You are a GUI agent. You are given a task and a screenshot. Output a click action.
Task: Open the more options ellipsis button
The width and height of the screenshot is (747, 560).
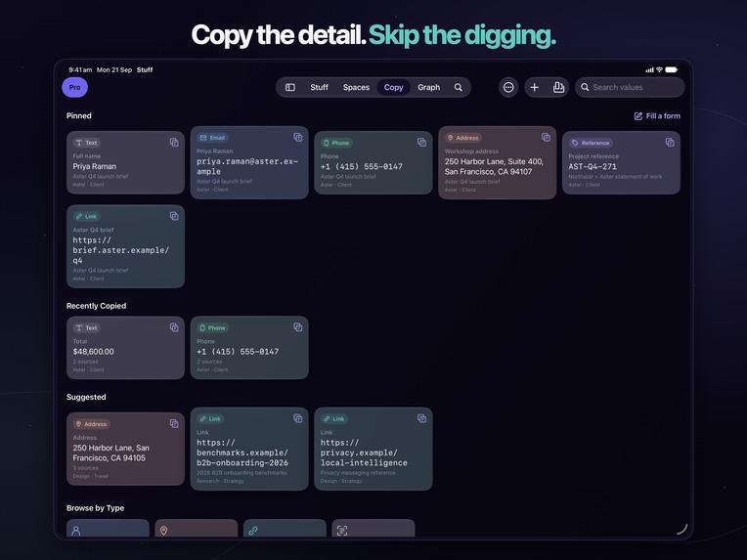508,87
